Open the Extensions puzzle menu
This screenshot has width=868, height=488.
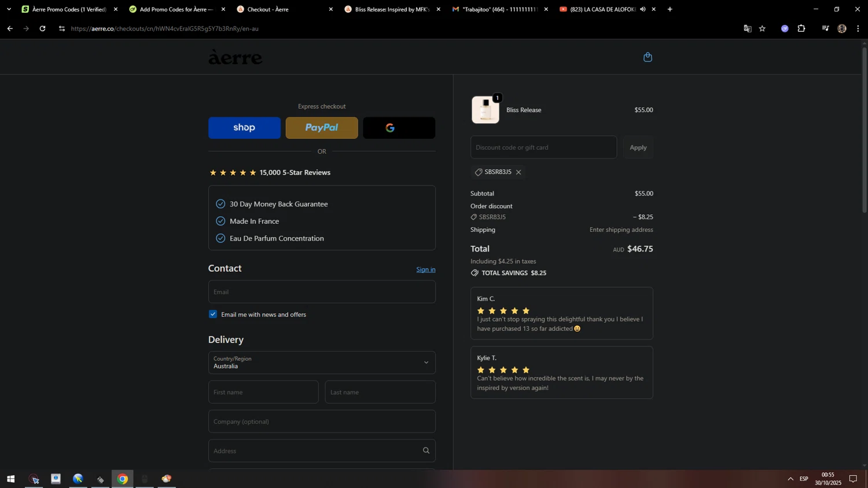[801, 28]
